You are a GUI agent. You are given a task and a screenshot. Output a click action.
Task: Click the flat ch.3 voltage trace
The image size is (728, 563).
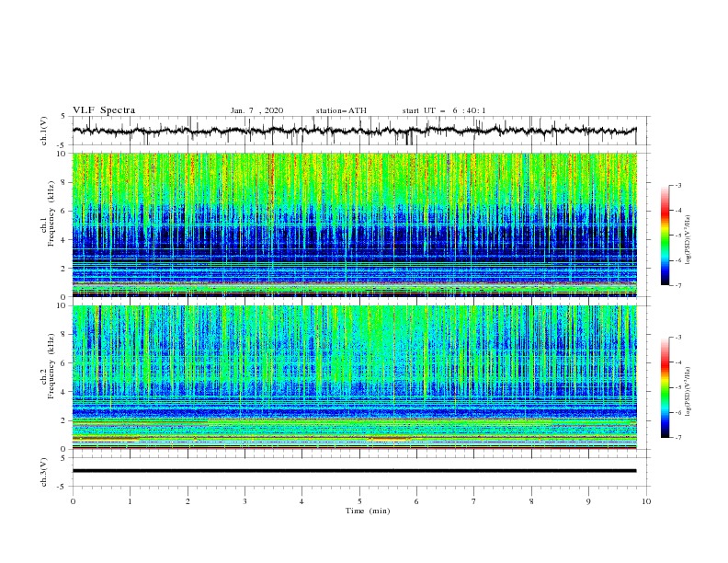click(x=354, y=471)
